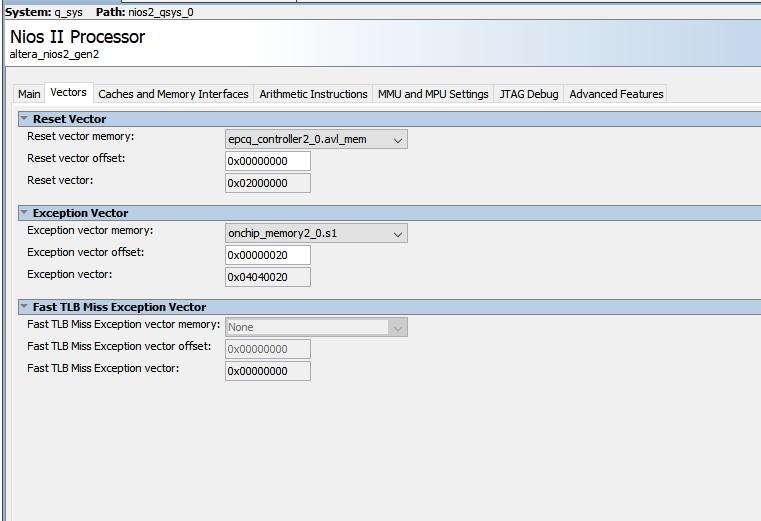Switch to the Main tab
The height and width of the screenshot is (521, 761).
click(x=29, y=94)
